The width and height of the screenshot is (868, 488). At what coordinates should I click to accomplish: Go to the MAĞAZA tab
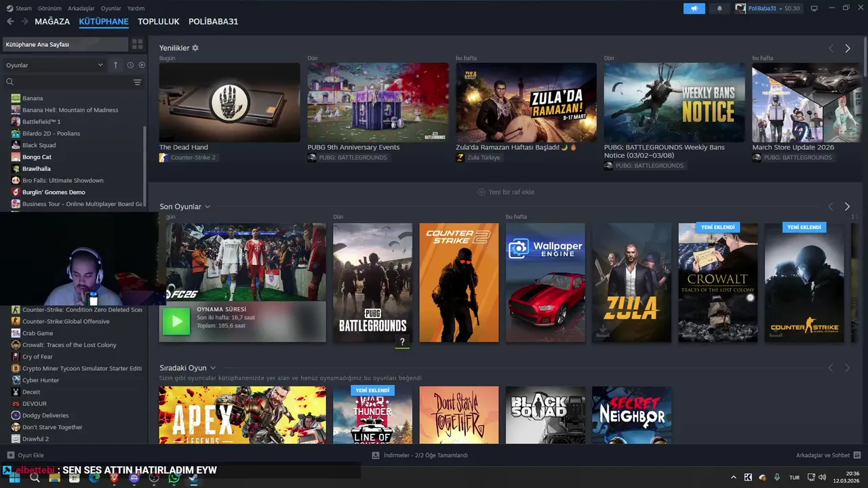click(x=52, y=22)
